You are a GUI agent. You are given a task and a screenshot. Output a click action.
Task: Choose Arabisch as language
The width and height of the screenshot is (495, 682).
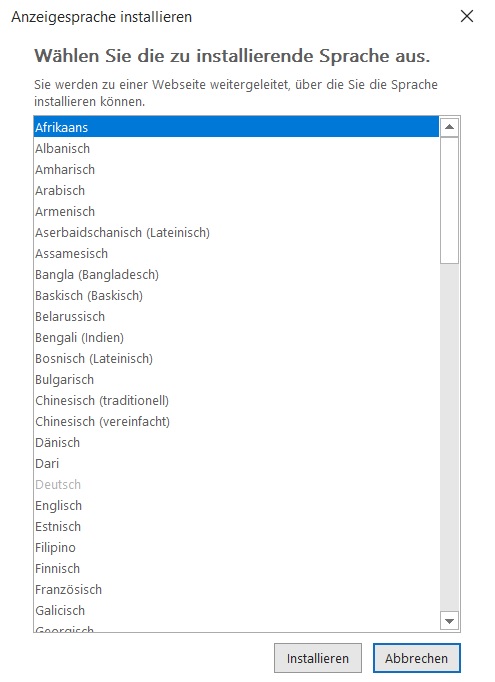coord(236,191)
